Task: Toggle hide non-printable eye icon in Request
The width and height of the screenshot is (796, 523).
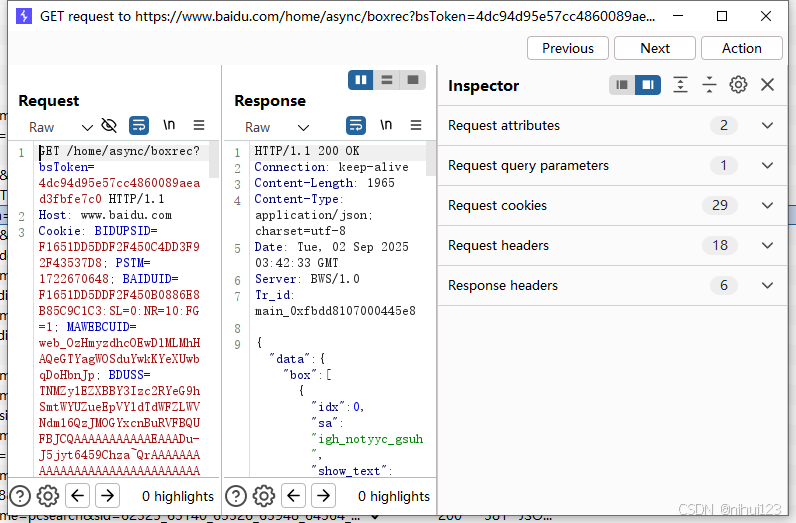Action: (109, 125)
